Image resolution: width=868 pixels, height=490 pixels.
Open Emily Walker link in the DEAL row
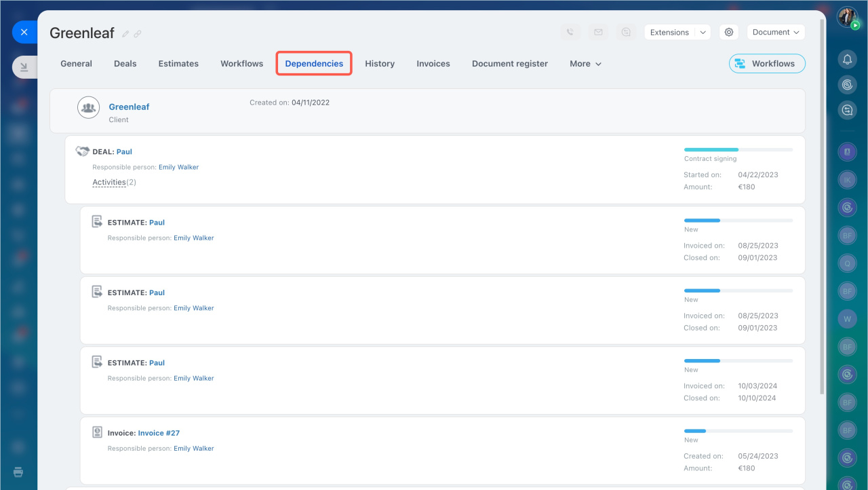178,167
